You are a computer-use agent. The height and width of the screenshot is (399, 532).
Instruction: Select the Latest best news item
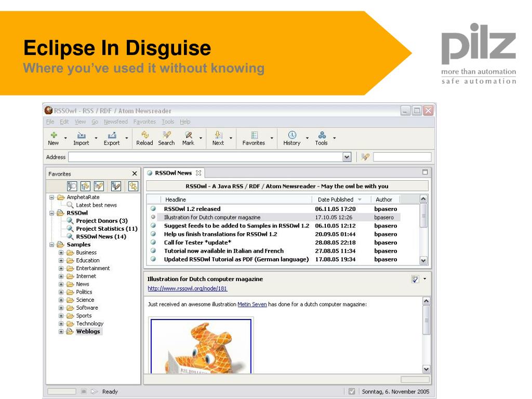pyautogui.click(x=96, y=205)
